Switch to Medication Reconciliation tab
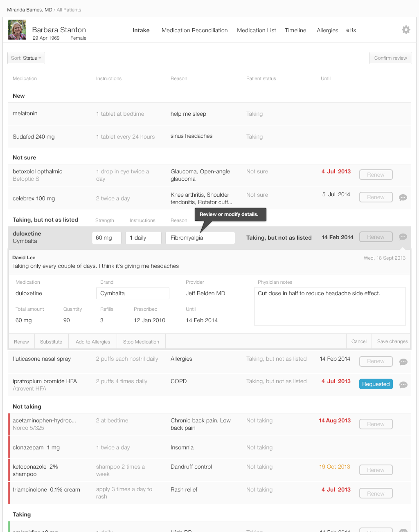The height and width of the screenshot is (532, 419). tap(194, 30)
